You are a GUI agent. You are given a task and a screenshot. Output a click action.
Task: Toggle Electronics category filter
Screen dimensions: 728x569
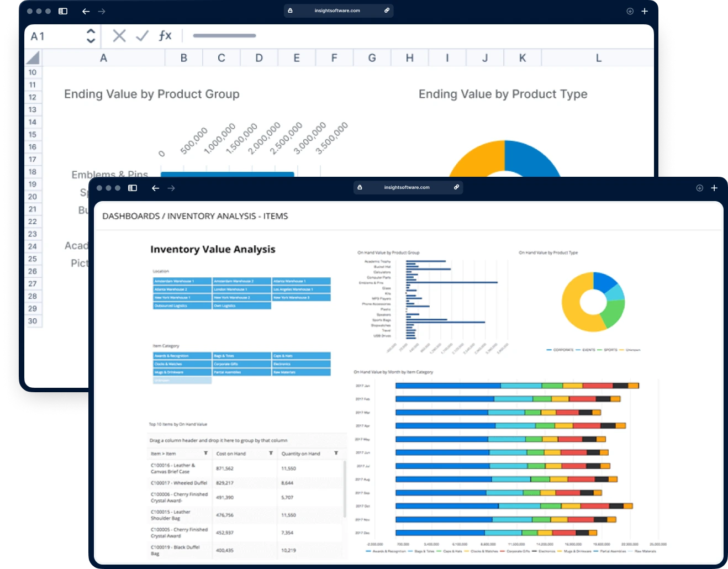[302, 364]
